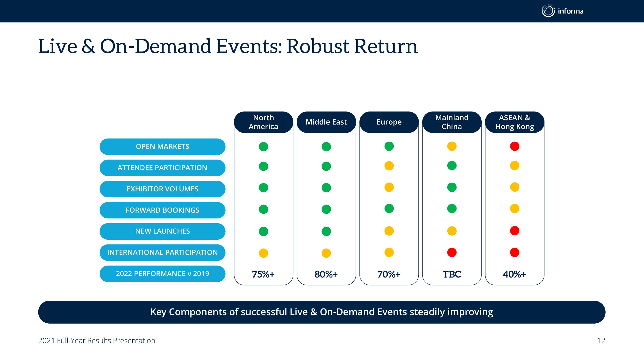Viewport: 644px width, 362px height.
Task: Click Mainland China Attendee Participation green dot
Action: click(x=452, y=165)
